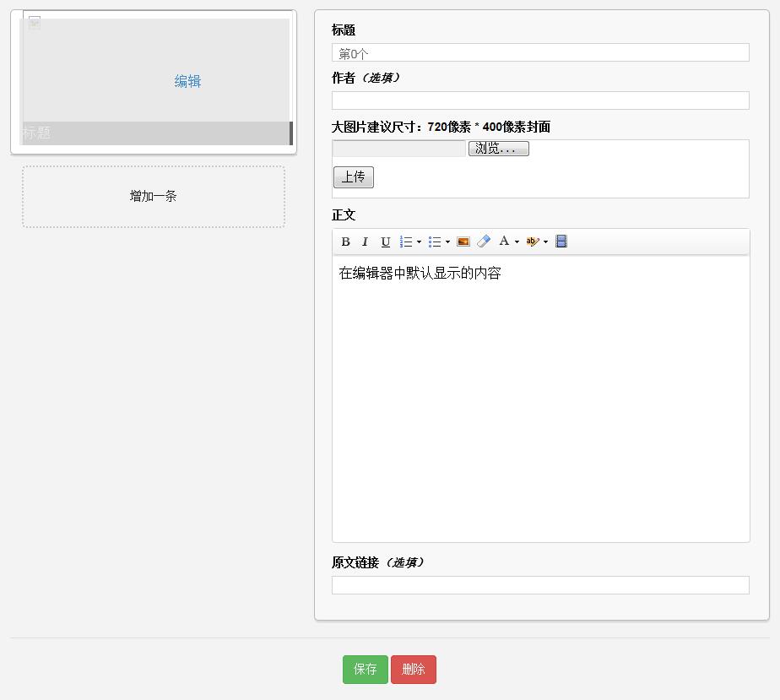Click the font color A icon
780x700 pixels.
pos(504,241)
